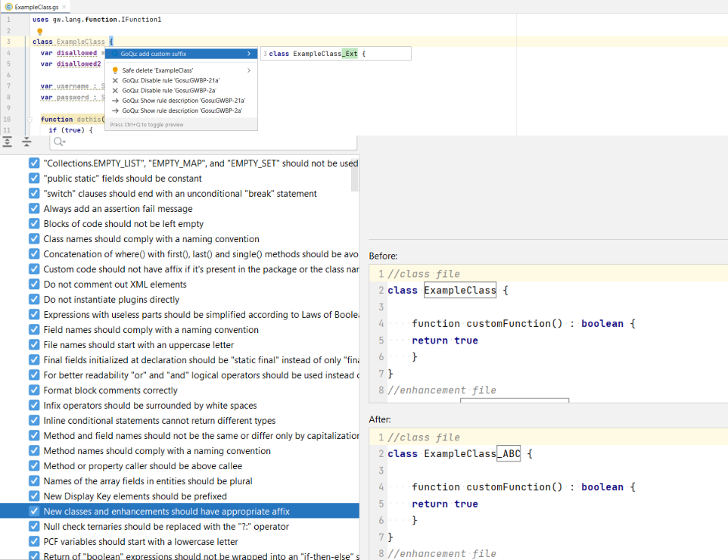Disable "New classes and enhancements should have appropriate affix"
Viewport: 728px width, 560px height.
coord(34,512)
